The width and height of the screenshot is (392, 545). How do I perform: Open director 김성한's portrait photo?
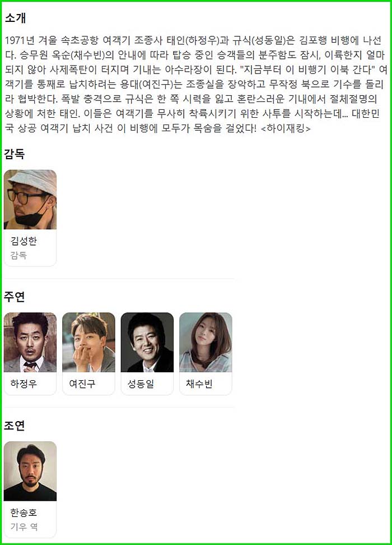pyautogui.click(x=30, y=200)
